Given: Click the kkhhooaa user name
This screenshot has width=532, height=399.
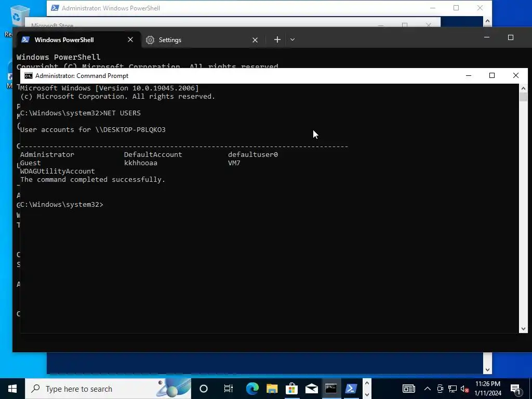Looking at the screenshot, I should (x=140, y=163).
